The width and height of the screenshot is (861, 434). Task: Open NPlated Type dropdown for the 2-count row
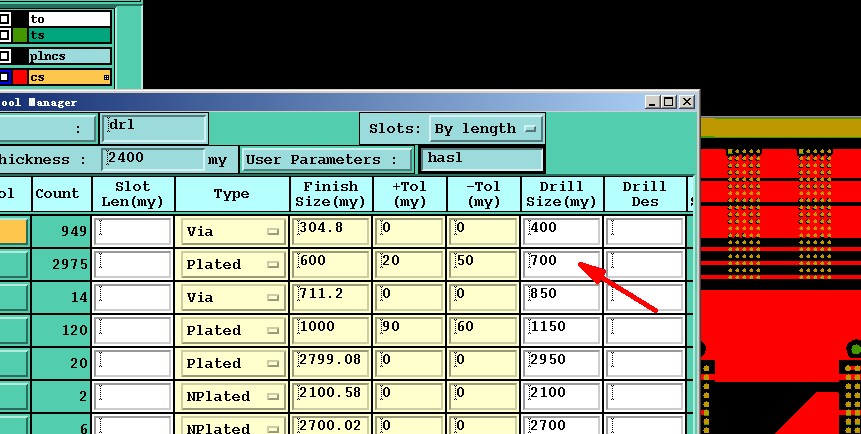233,396
